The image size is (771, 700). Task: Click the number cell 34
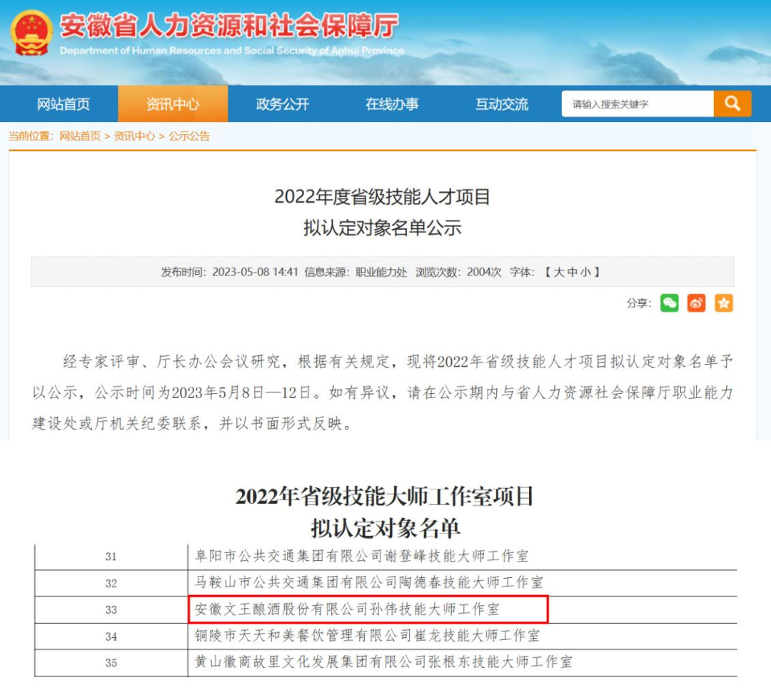[x=111, y=636]
